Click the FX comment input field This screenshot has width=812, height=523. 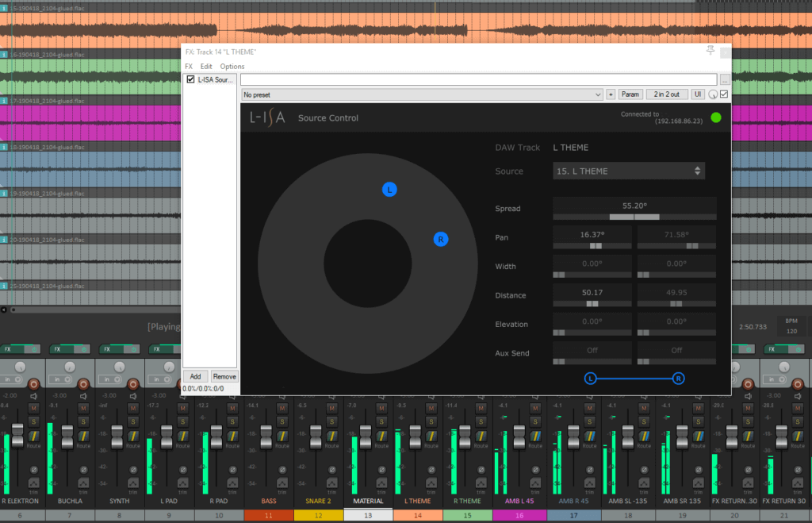pos(478,79)
